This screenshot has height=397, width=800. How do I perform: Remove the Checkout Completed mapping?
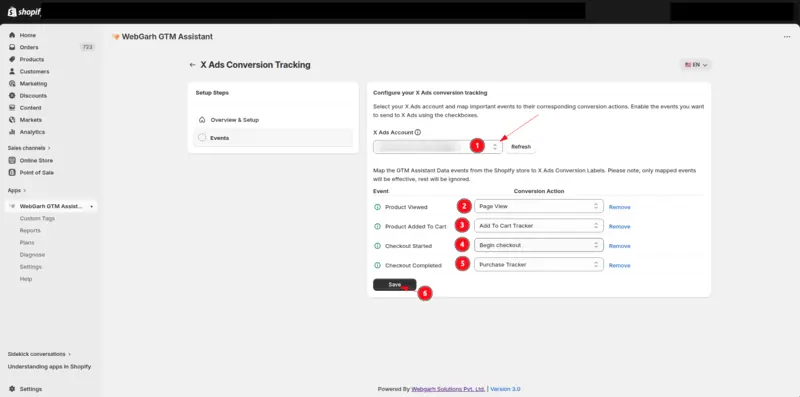(x=619, y=265)
